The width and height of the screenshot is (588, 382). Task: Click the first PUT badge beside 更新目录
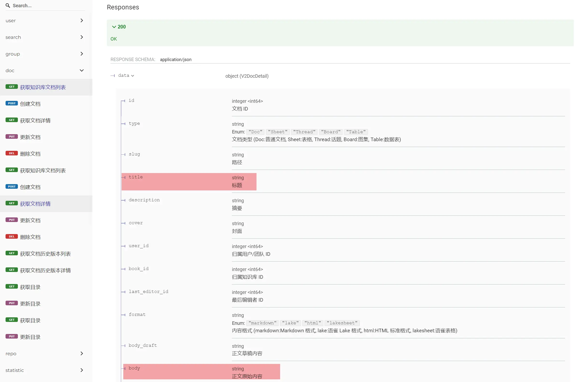point(12,303)
